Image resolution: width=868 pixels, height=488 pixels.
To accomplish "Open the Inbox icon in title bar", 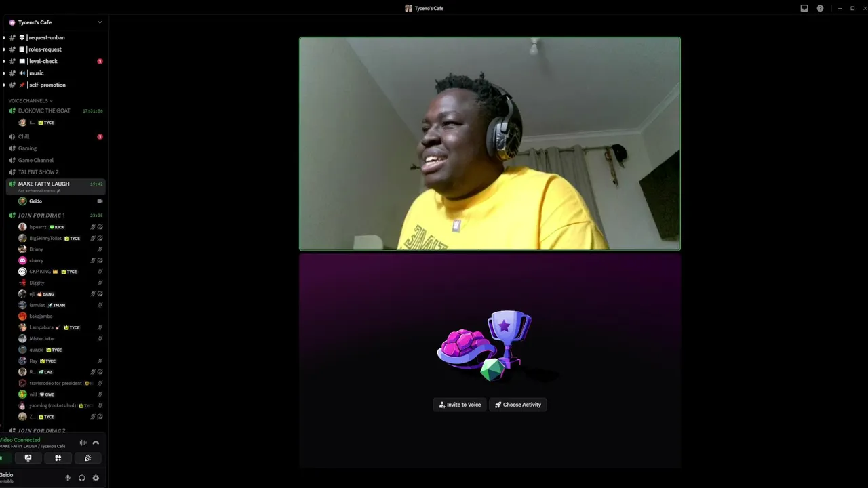I will 804,8.
